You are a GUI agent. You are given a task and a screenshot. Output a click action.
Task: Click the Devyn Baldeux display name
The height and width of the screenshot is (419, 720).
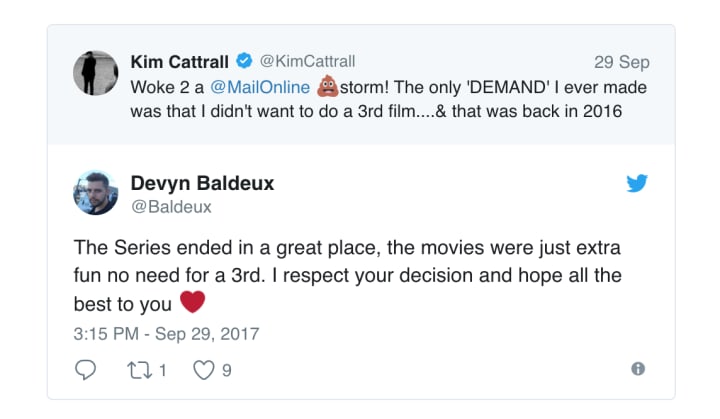click(x=202, y=183)
